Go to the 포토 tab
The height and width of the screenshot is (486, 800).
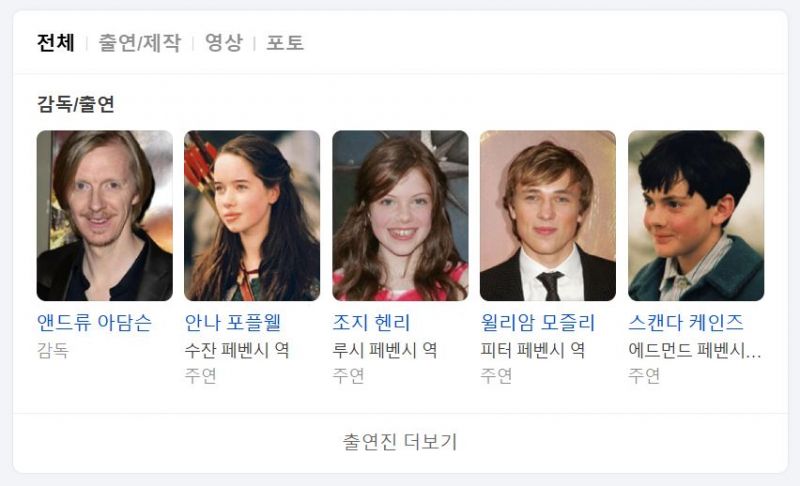(285, 42)
